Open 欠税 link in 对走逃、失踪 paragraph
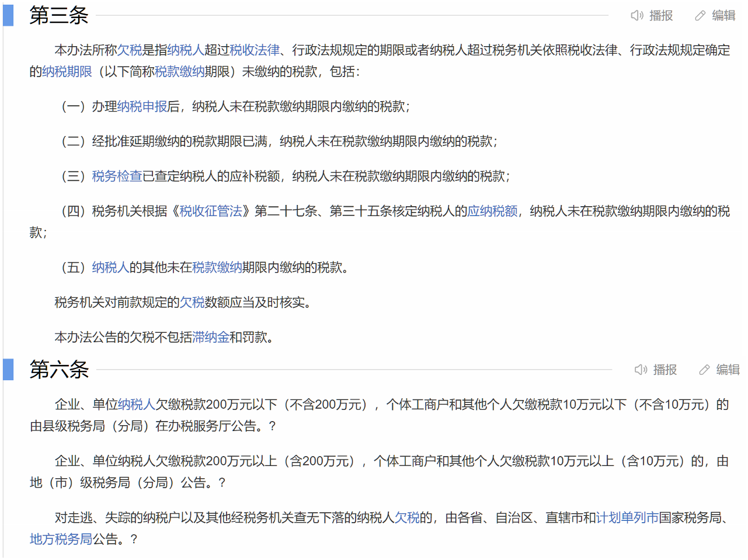The height and width of the screenshot is (560, 748). click(407, 518)
